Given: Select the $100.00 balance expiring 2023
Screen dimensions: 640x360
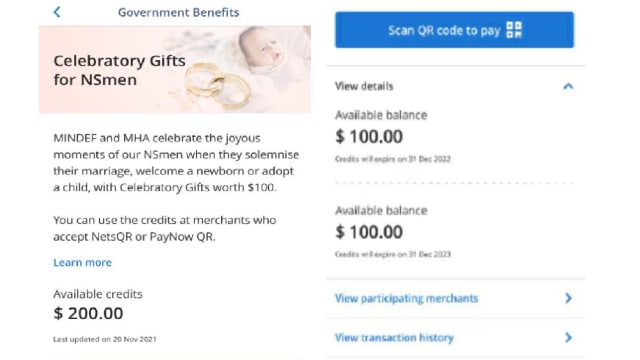Looking at the screenshot, I should tap(369, 232).
